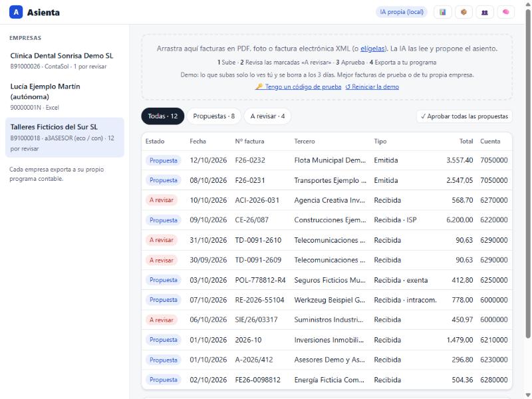Click invoice number A-2026/412
This screenshot has height=399, width=532.
click(254, 360)
